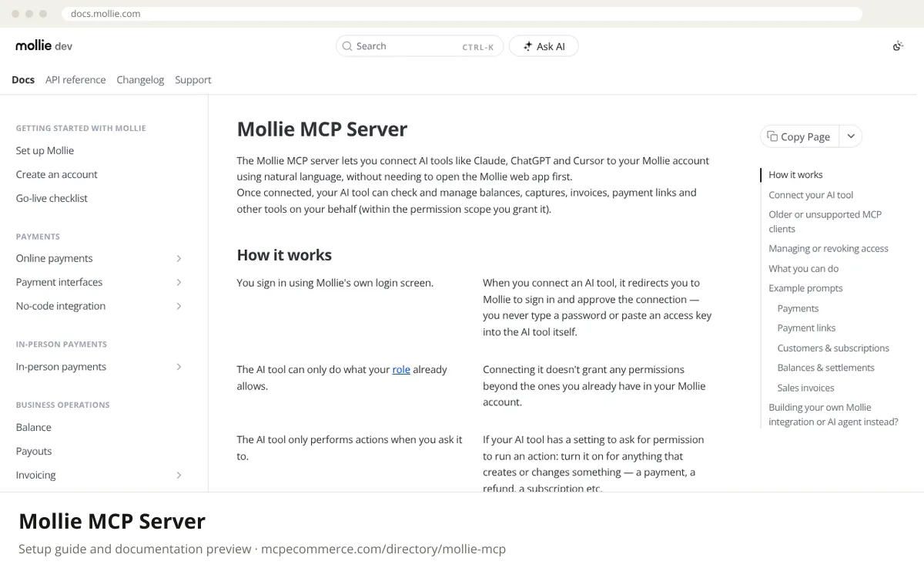Expand the No-code integration chevron

point(179,306)
